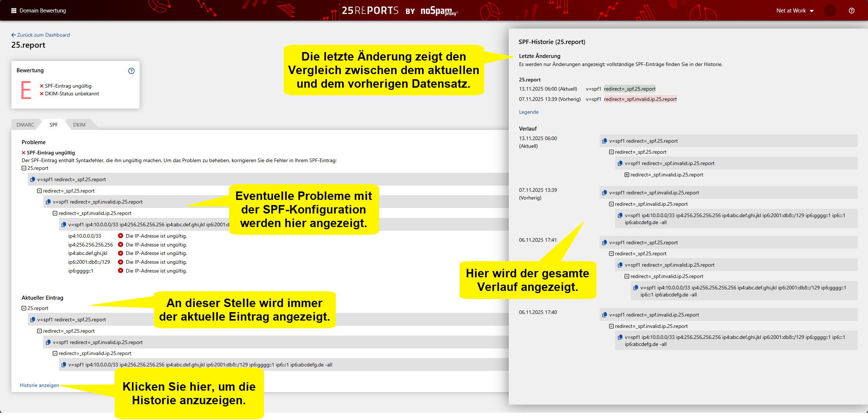Image resolution: width=868 pixels, height=420 pixels.
Task: Collapse redirect=_spf.25.report in 06.11.2025 17:41 entry
Action: point(611,253)
